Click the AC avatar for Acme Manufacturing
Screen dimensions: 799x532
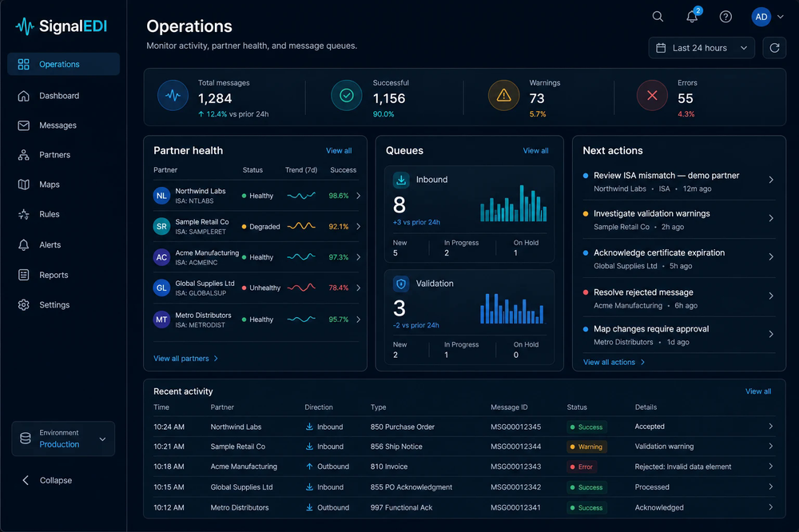coord(161,257)
